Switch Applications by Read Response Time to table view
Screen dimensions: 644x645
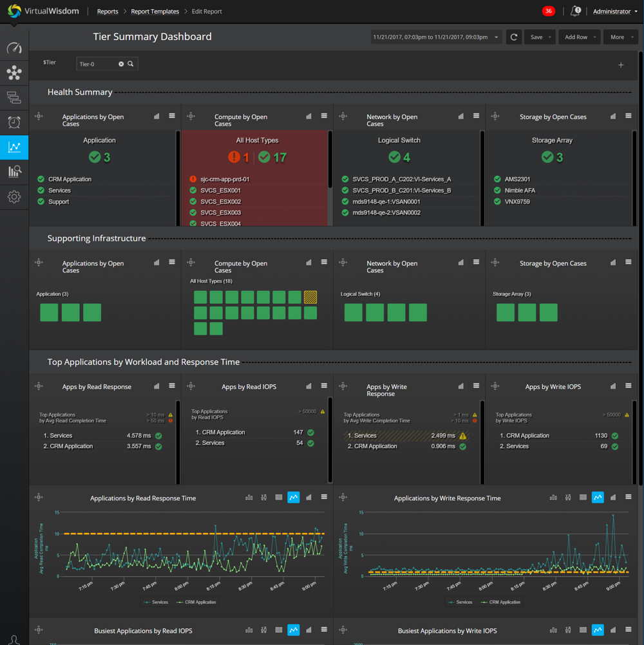[x=278, y=497]
